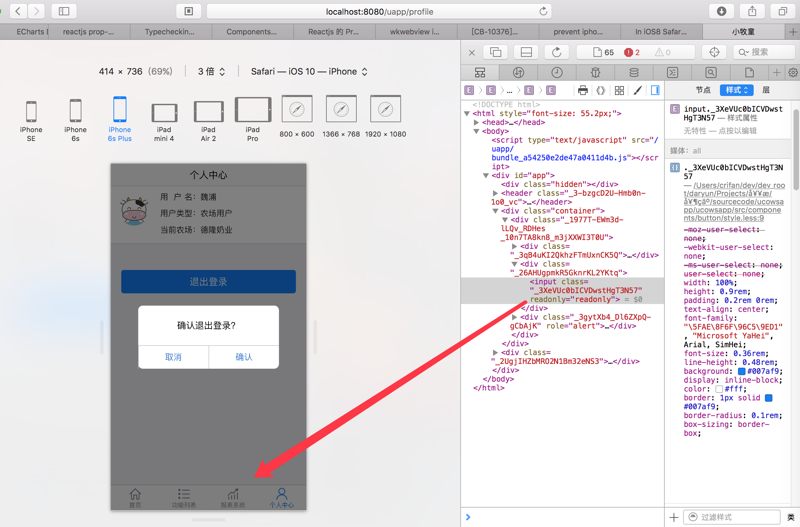The image size is (800, 527).
Task: Toggle compositing borders grid icon
Action: (x=619, y=90)
